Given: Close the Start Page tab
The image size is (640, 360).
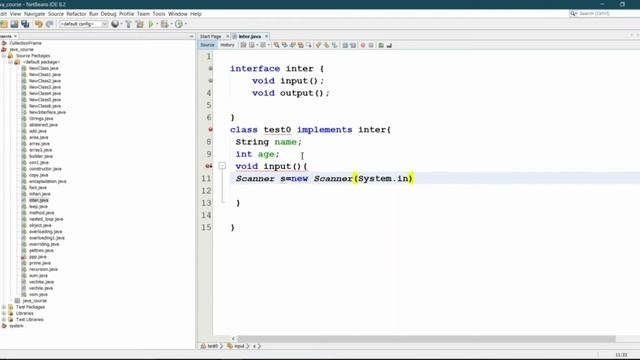Looking at the screenshot, I should (x=227, y=36).
